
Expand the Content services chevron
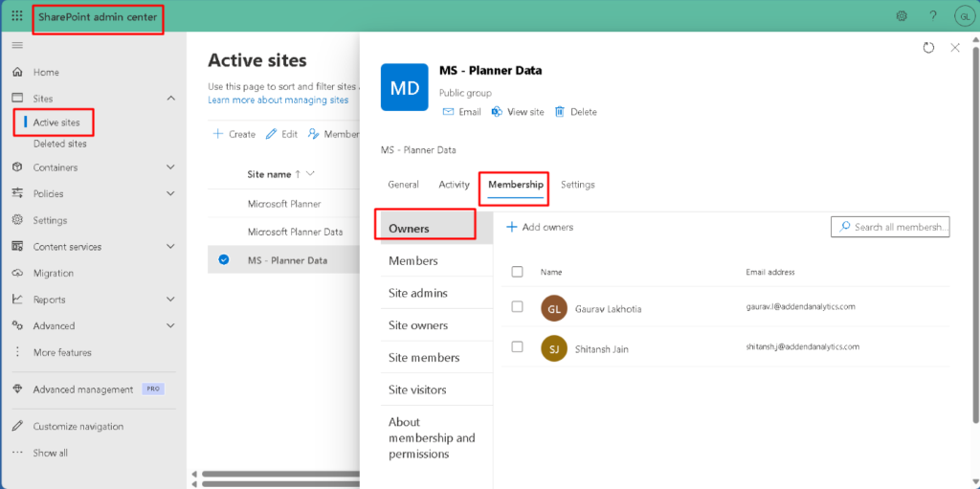click(x=170, y=246)
